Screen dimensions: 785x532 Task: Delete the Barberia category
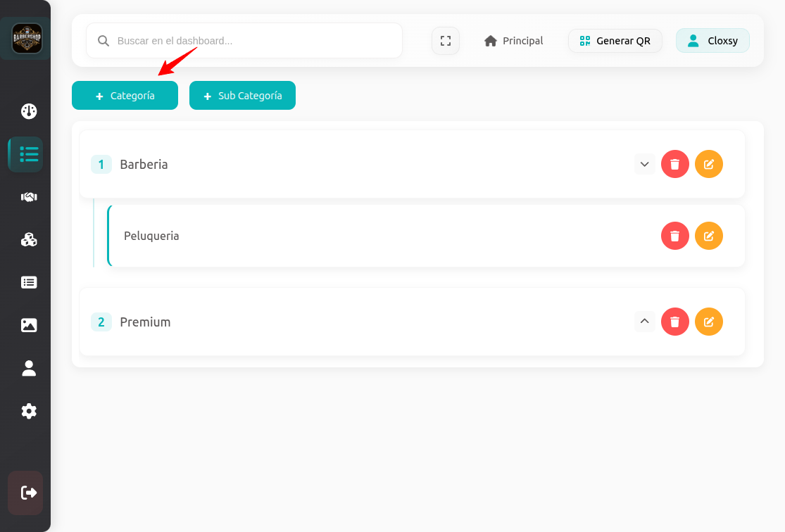tap(674, 164)
